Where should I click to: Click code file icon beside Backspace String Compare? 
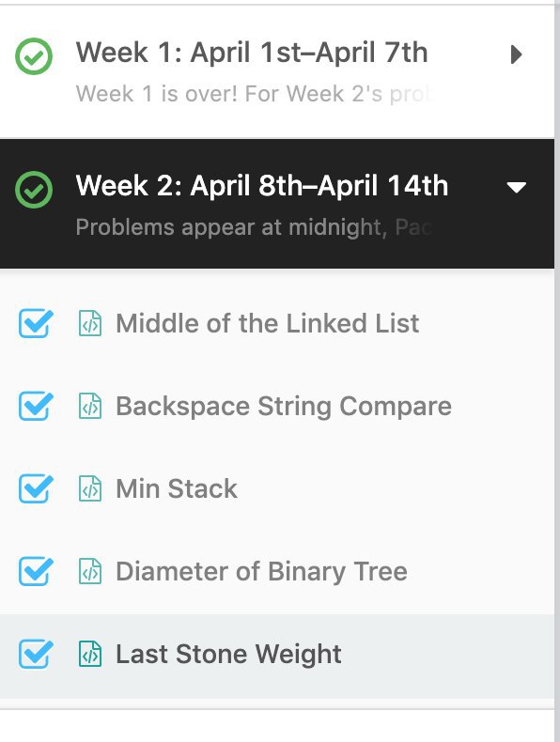coord(90,406)
